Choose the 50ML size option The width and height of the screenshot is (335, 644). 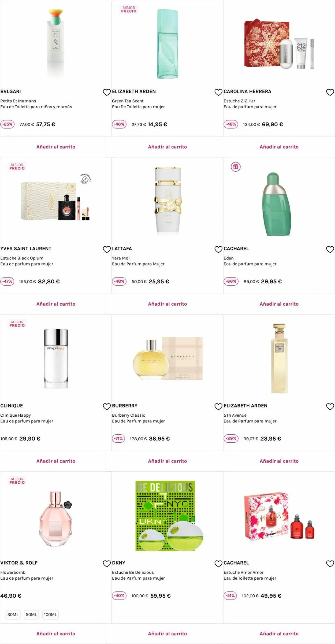pos(31,614)
